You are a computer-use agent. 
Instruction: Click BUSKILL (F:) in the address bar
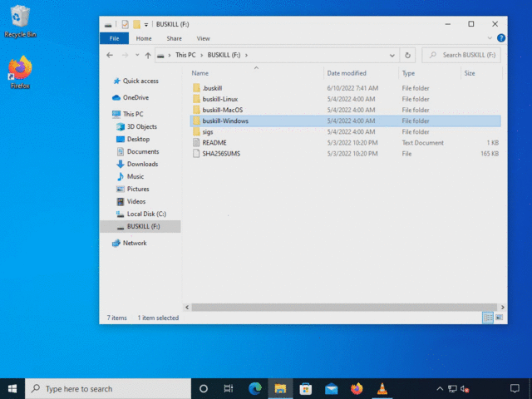224,55
